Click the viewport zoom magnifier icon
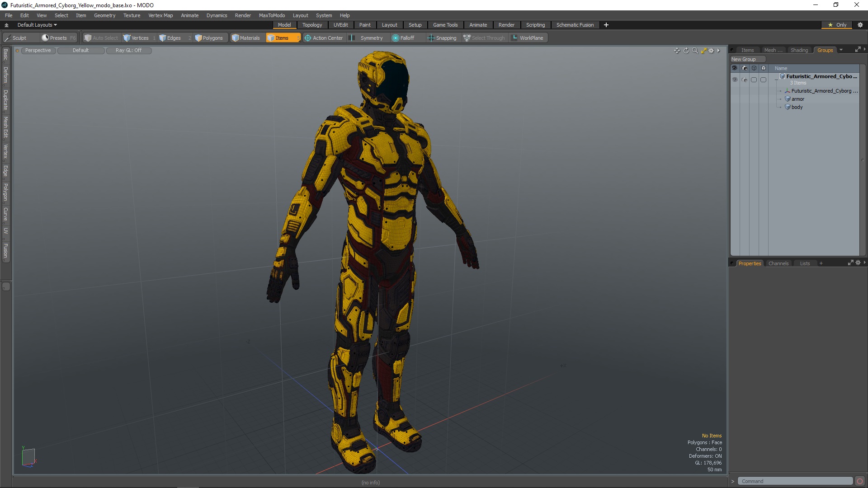The height and width of the screenshot is (488, 868). [x=695, y=51]
